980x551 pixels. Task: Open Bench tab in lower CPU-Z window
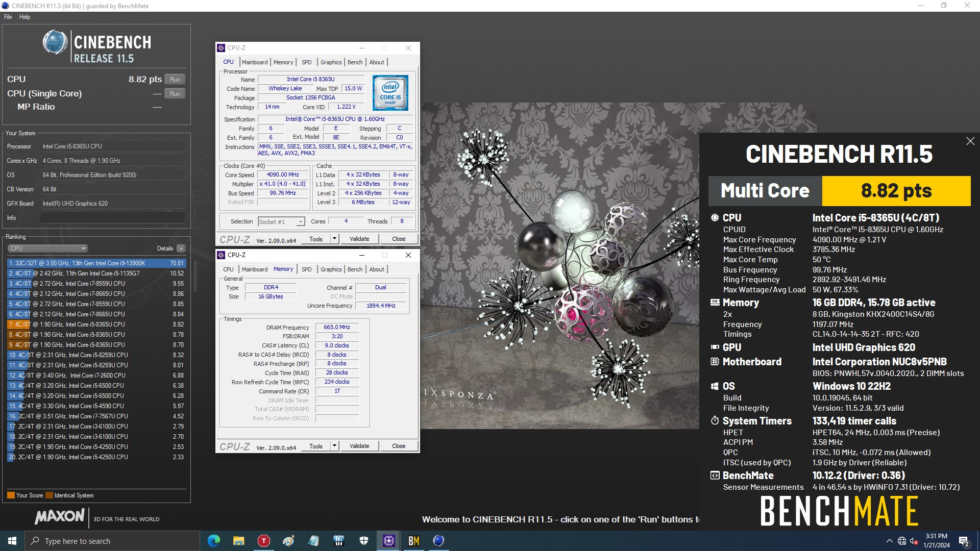(355, 269)
